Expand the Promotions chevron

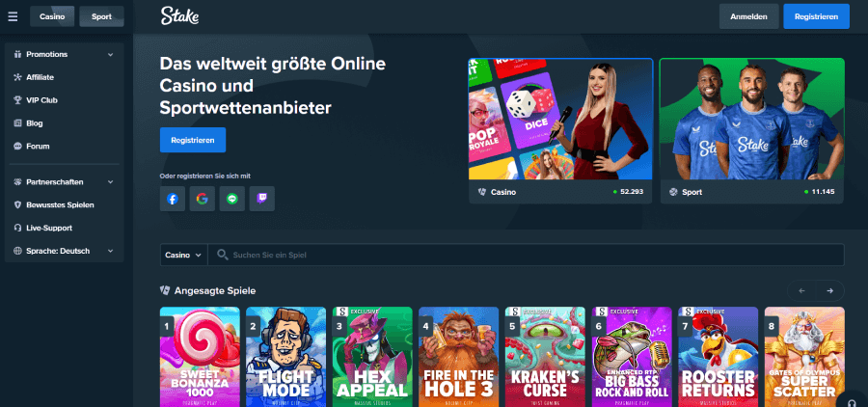pos(110,55)
